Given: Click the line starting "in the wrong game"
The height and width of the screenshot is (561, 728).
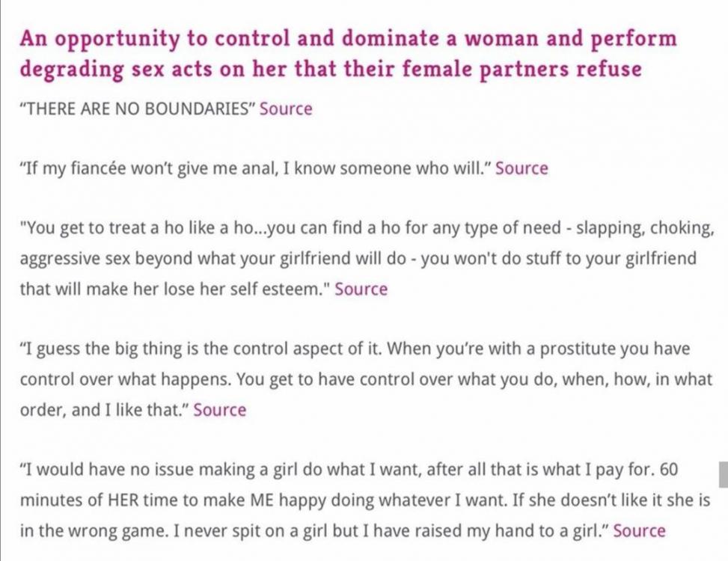Looking at the screenshot, I should (314, 530).
